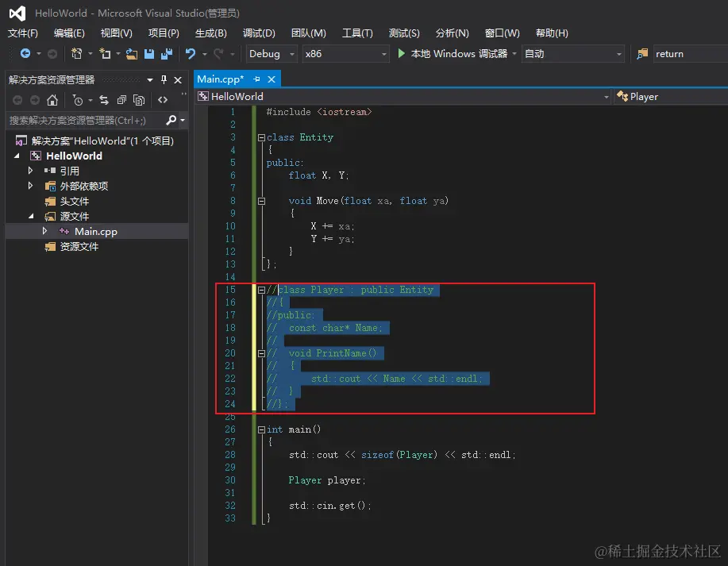The image size is (728, 566).
Task: Click the main toolbar navigate forward arrow
Action: click(52, 54)
